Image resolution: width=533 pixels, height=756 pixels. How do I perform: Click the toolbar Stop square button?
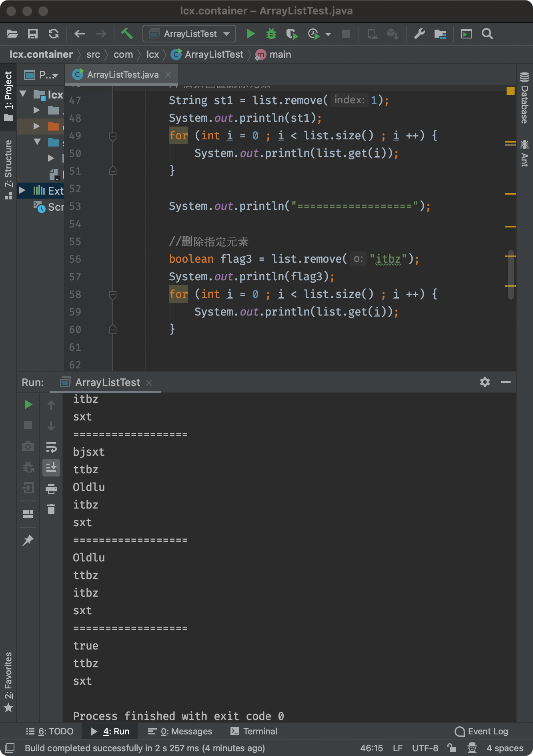pyautogui.click(x=346, y=34)
